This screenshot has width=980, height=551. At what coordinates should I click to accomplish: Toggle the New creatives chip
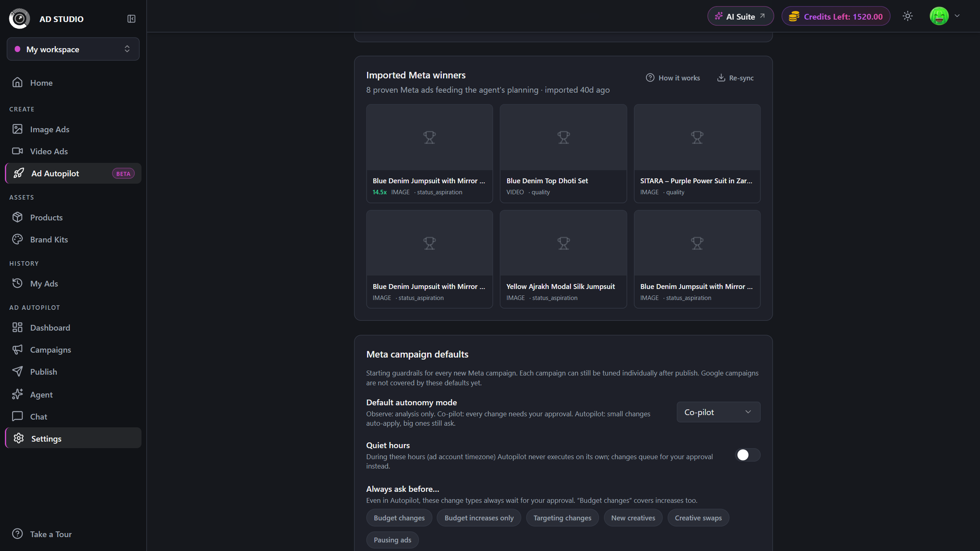[x=633, y=518]
